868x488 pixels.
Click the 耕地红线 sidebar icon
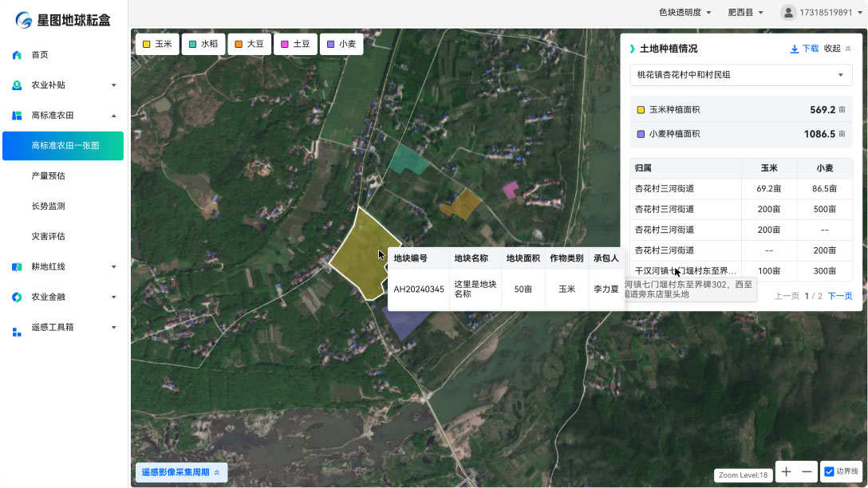17,266
